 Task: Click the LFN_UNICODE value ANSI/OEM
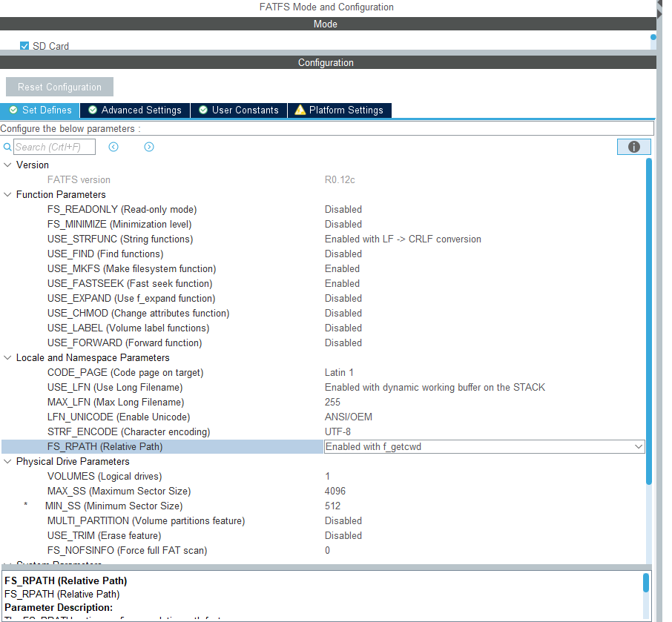(349, 417)
